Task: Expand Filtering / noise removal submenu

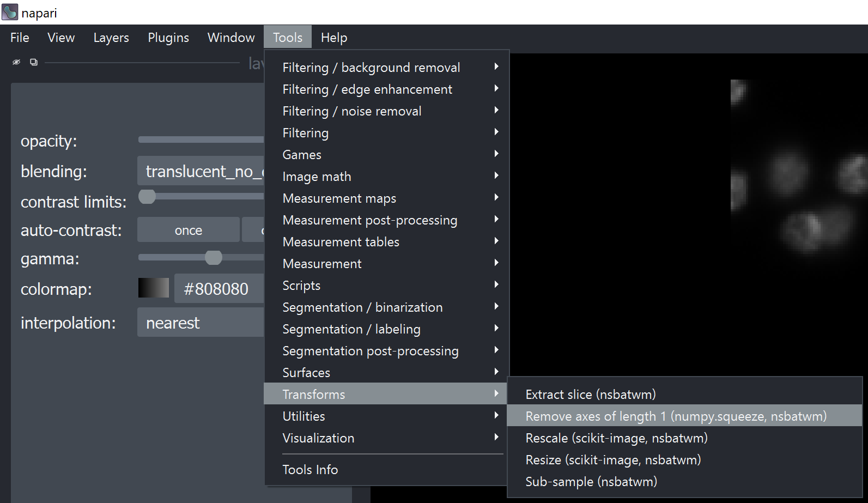Action: click(x=386, y=111)
